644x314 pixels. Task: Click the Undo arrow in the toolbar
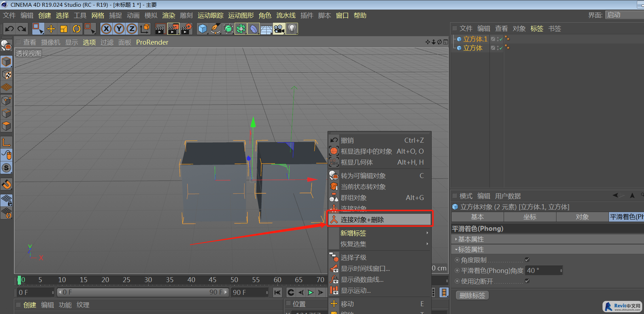pyautogui.click(x=10, y=29)
